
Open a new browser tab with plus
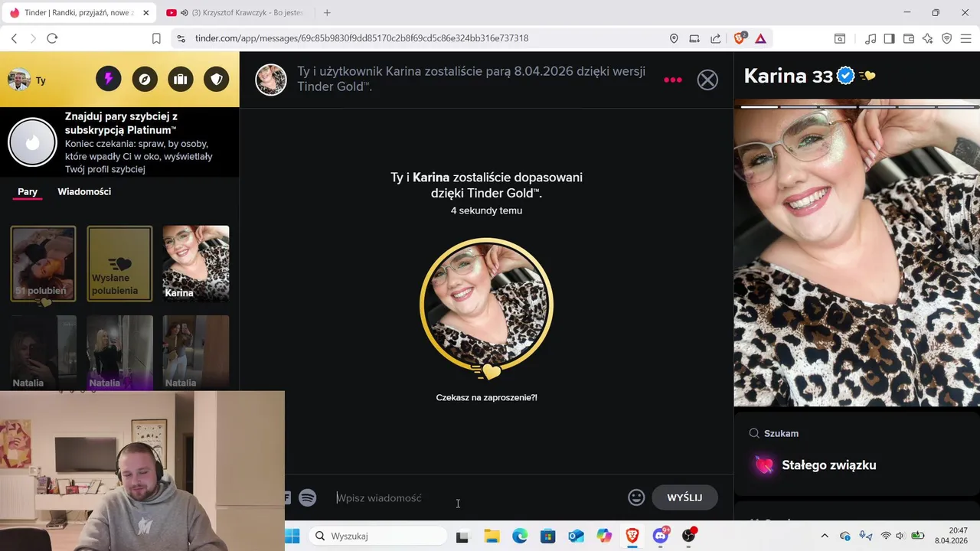point(327,12)
